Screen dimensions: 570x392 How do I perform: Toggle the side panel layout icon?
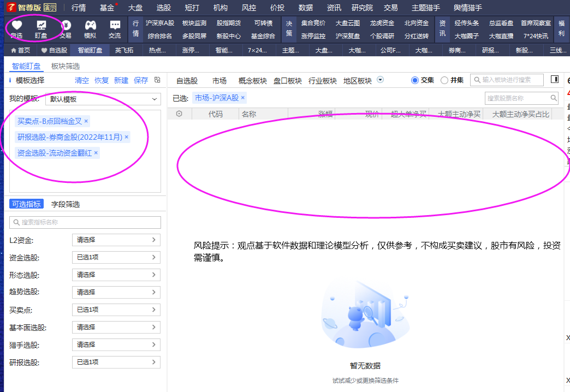click(x=554, y=79)
